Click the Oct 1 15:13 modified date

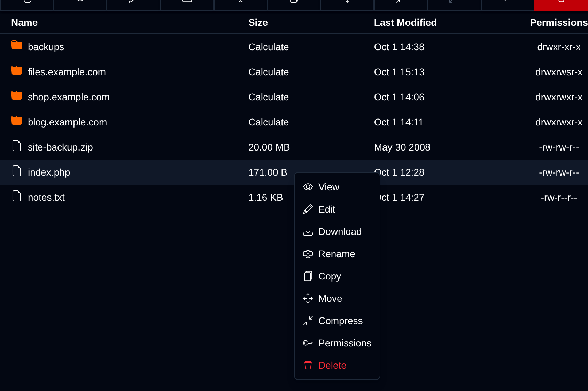(399, 72)
